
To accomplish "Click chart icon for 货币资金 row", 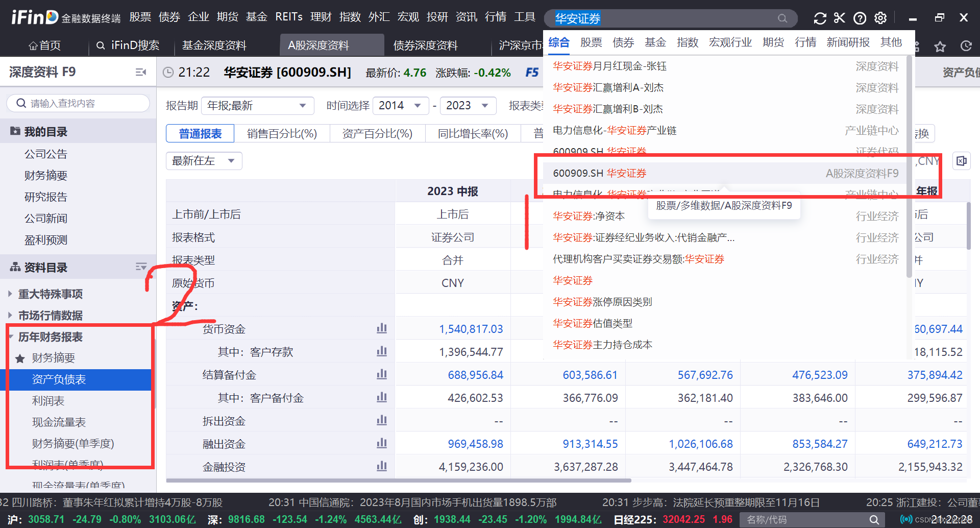I will 382,328.
